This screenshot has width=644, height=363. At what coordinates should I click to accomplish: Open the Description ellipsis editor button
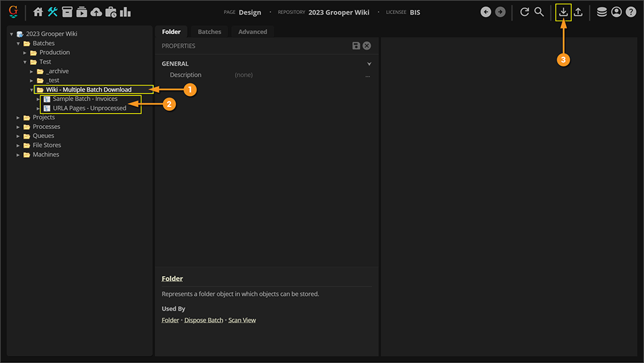[x=368, y=75]
